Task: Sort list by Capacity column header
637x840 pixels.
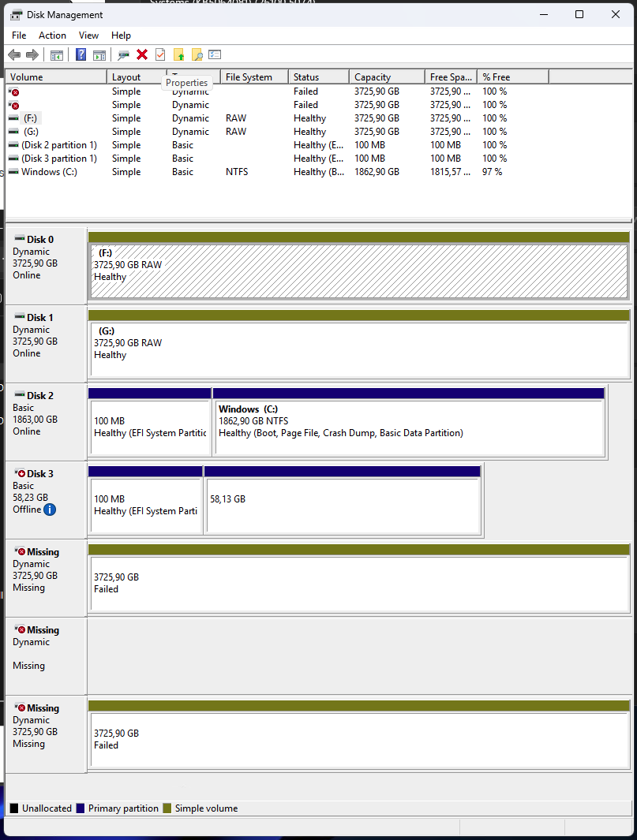Action: coord(387,77)
